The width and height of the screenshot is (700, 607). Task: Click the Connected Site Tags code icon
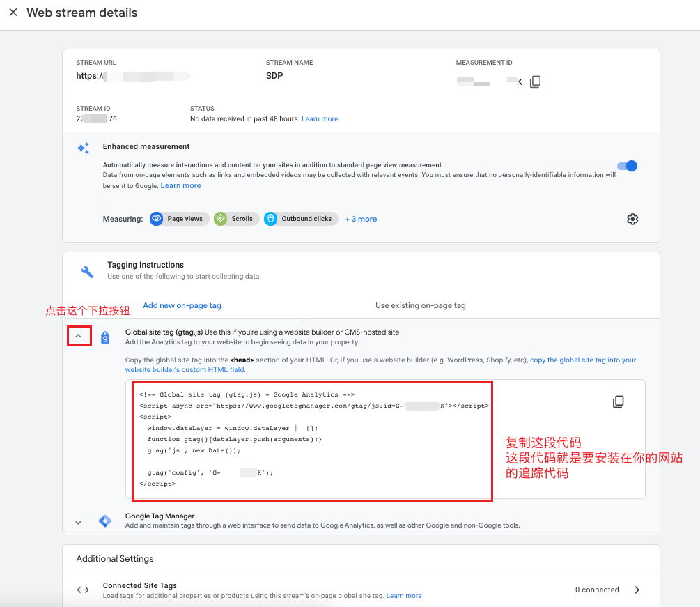tap(83, 590)
